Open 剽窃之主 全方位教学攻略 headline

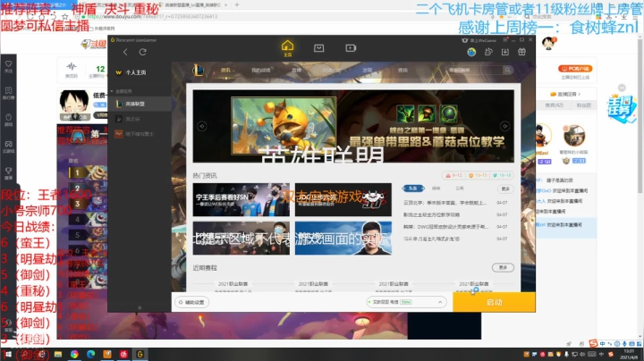point(432,214)
